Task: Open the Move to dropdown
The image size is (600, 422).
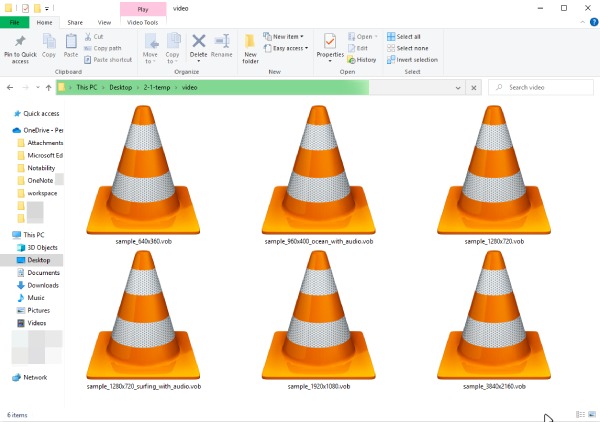Action: click(150, 48)
